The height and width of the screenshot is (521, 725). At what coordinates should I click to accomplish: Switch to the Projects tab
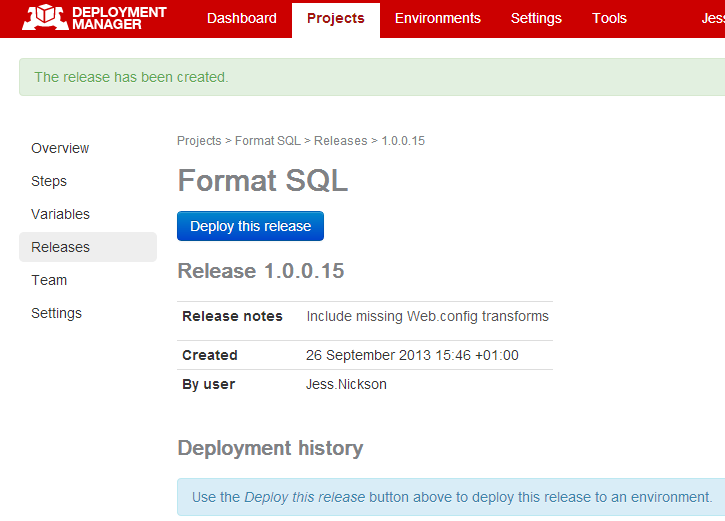335,18
